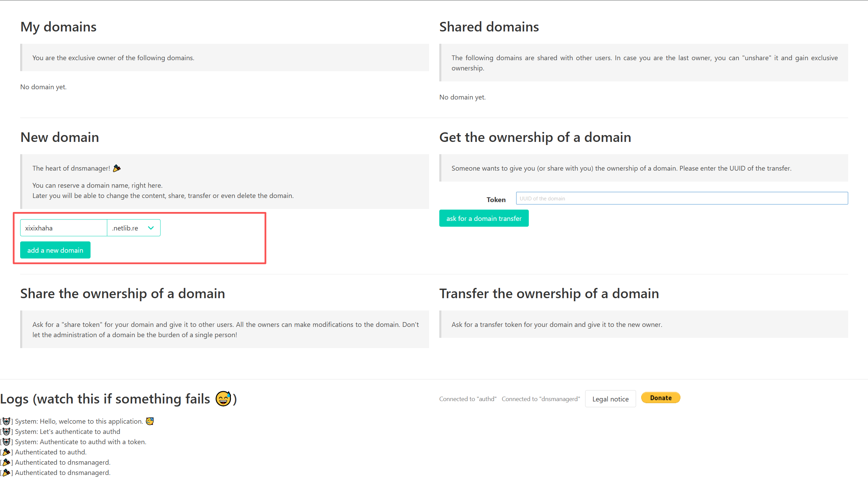This screenshot has height=477, width=868.
Task: Click the yellow Donate button
Action: [660, 398]
